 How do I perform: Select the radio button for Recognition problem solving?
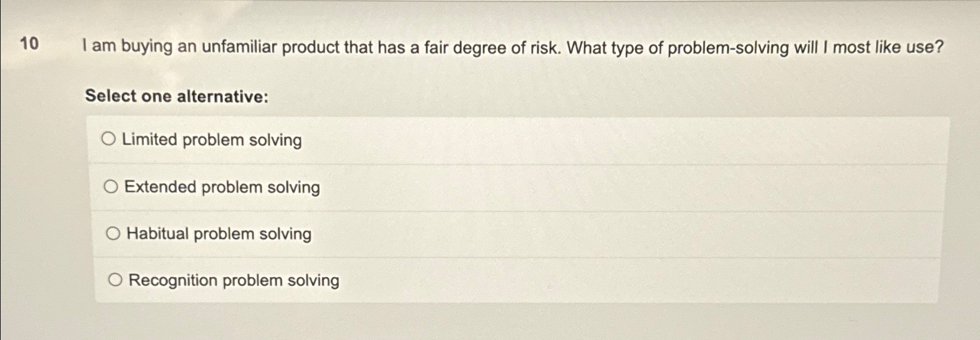116,280
